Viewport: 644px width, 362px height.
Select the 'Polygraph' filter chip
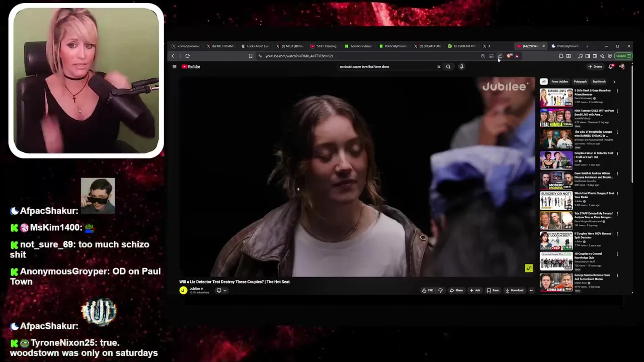click(x=580, y=81)
